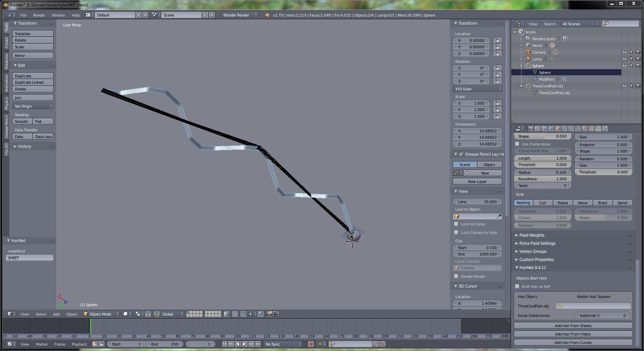
Task: Open the Modifiers properties wrench icon
Action: click(571, 129)
